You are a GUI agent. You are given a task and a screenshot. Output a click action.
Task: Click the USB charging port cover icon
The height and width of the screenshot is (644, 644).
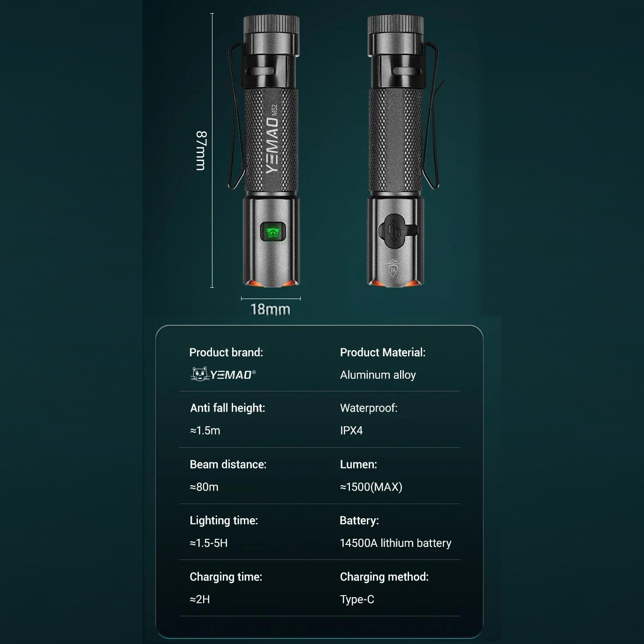pyautogui.click(x=397, y=229)
